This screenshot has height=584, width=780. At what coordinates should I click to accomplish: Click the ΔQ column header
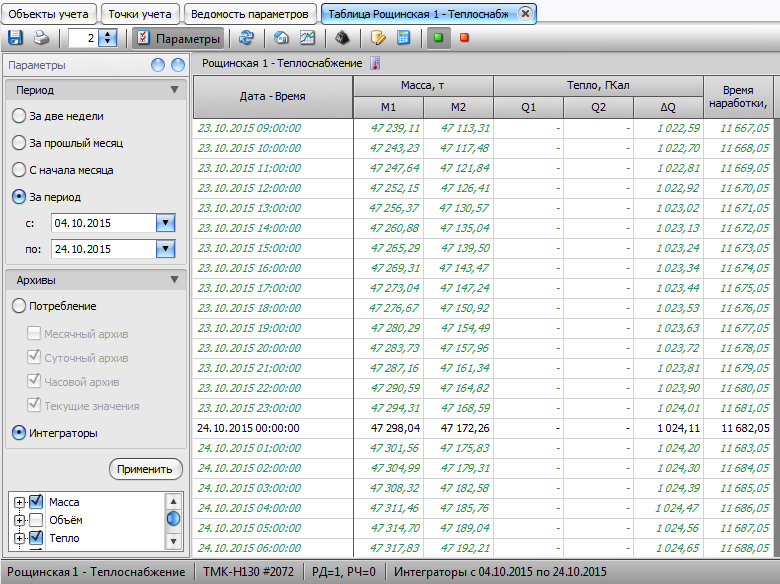[668, 107]
